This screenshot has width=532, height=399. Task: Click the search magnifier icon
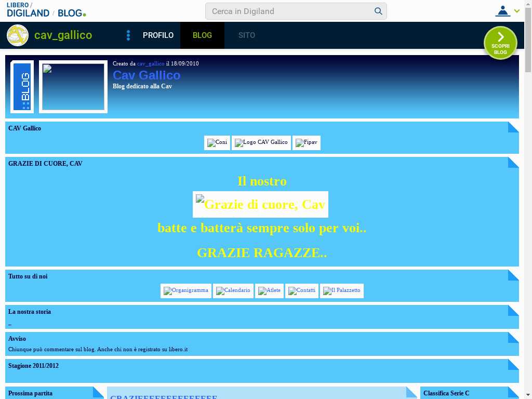point(378,11)
